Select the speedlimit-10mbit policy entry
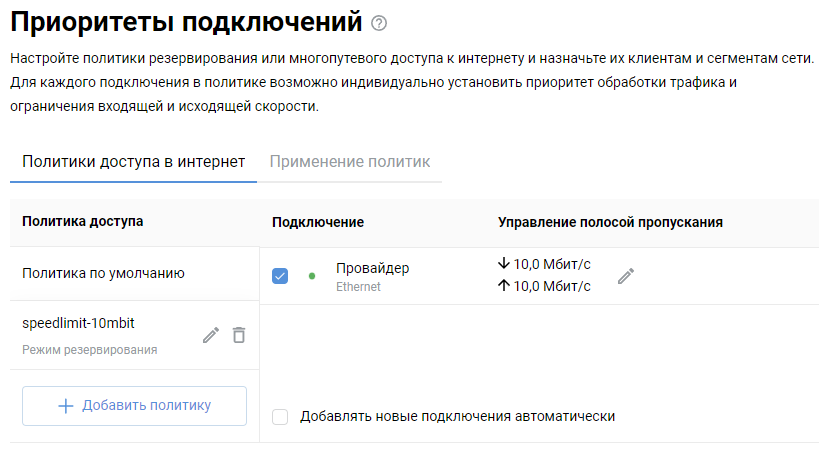Screen dimensions: 828x450 pyautogui.click(x=78, y=323)
